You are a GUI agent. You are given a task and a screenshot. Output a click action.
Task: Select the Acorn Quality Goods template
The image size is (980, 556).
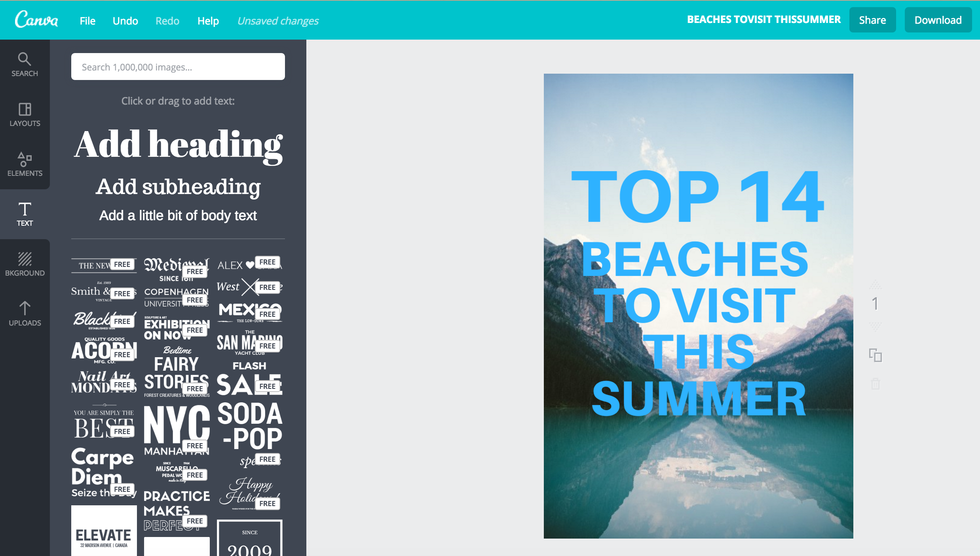click(104, 350)
